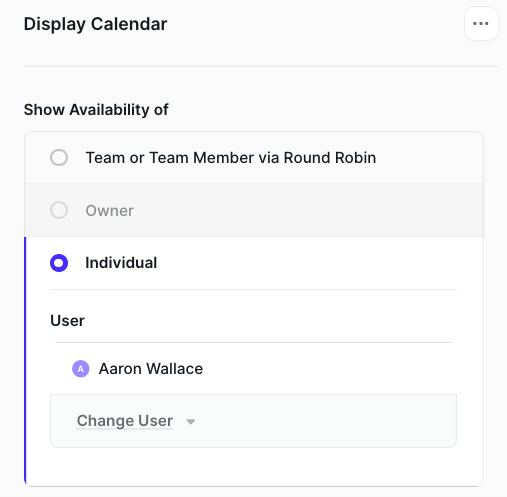Select the Individual radio button circle
The width and height of the screenshot is (507, 497).
[x=59, y=263]
